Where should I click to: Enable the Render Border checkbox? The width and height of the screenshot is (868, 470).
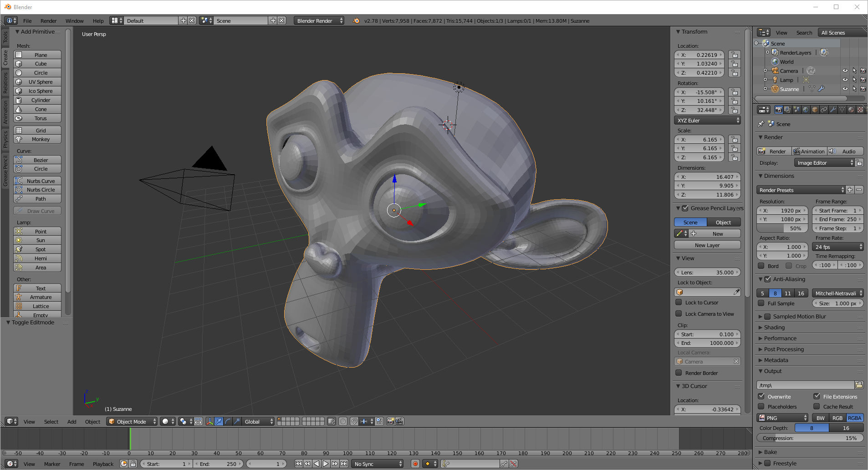pyautogui.click(x=679, y=373)
